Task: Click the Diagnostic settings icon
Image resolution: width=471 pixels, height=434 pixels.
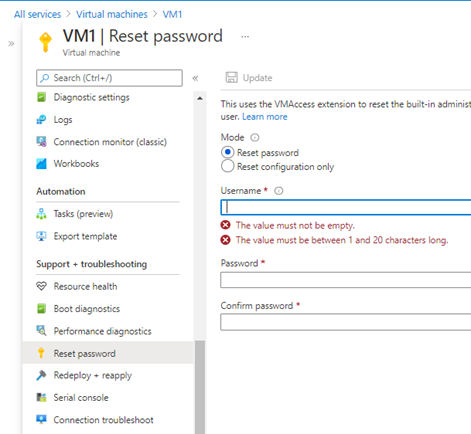Action: [x=41, y=97]
